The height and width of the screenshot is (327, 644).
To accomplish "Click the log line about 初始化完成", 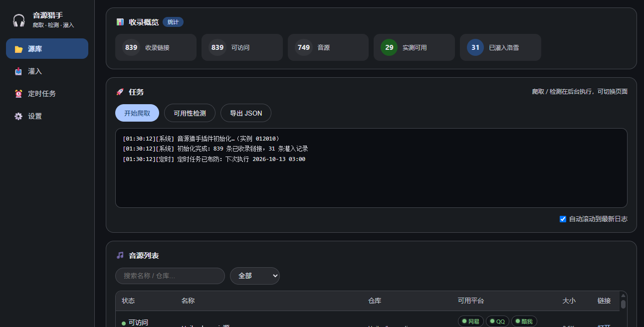I will 215,149.
